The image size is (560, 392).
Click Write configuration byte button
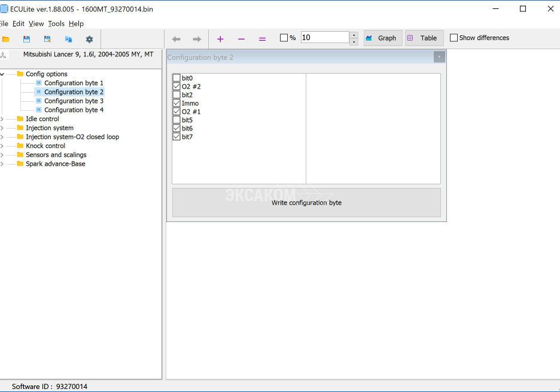pyautogui.click(x=306, y=203)
